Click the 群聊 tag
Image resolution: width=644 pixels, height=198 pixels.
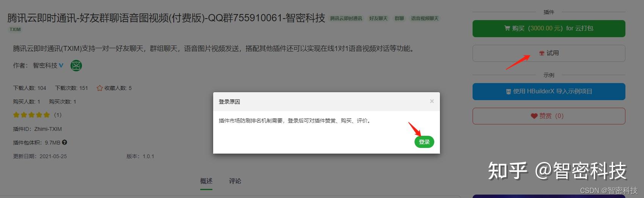[x=399, y=18]
